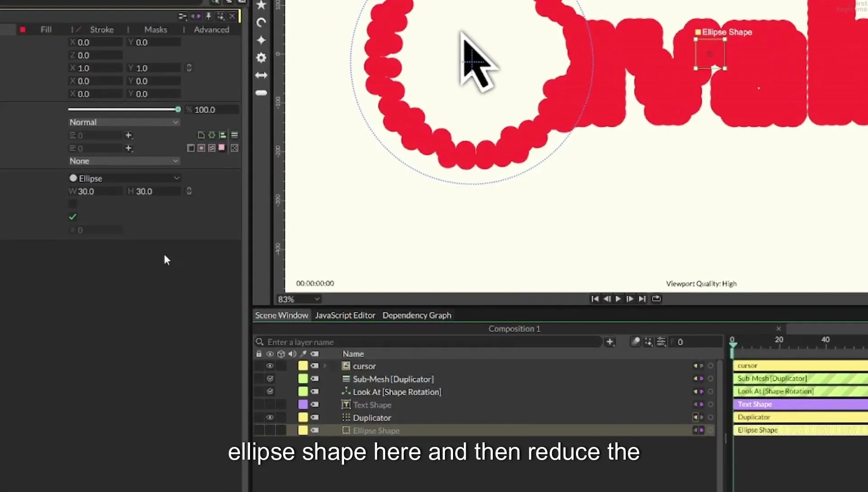
Task: Toggle the green checkmark checkbox below ellipse size
Action: (x=73, y=217)
